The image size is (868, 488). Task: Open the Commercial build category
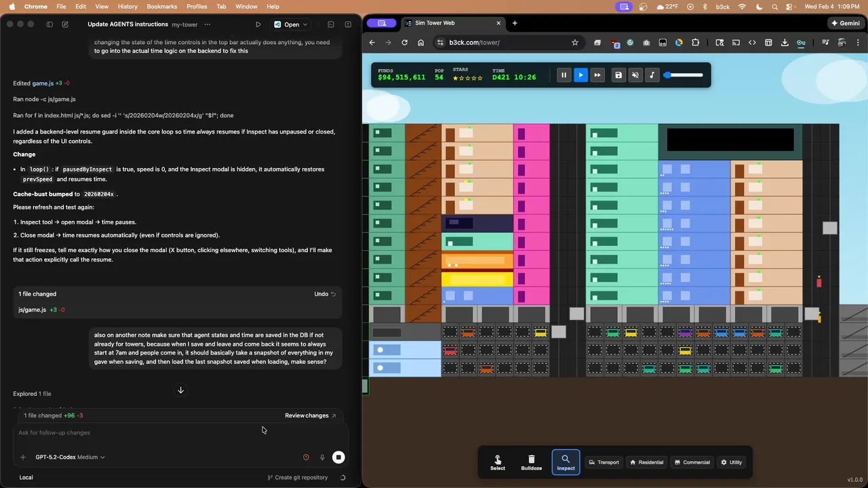click(692, 462)
